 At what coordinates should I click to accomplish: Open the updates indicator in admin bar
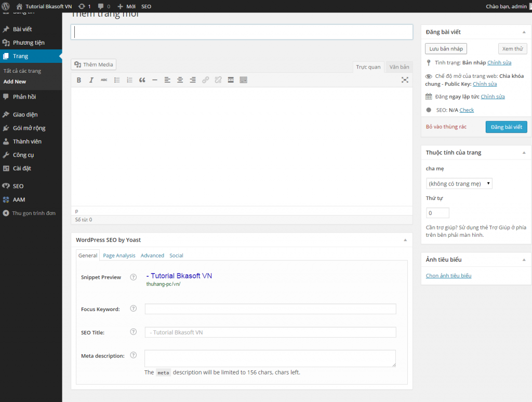(x=85, y=6)
